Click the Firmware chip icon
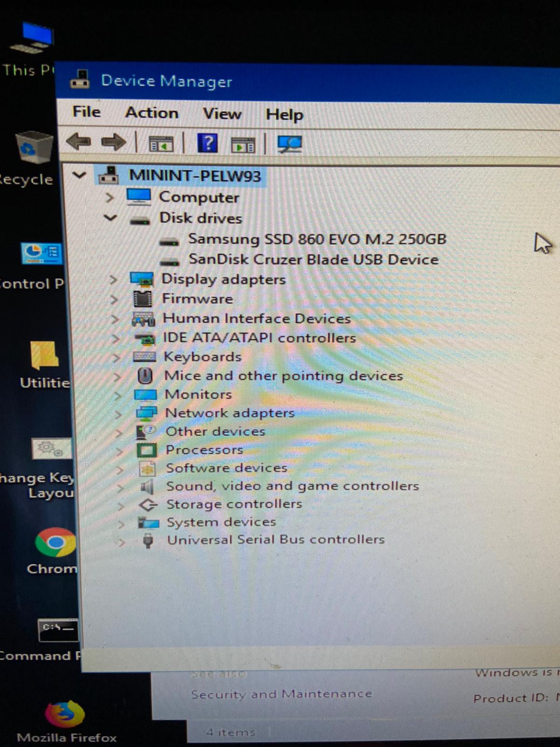560x747 pixels. tap(143, 299)
